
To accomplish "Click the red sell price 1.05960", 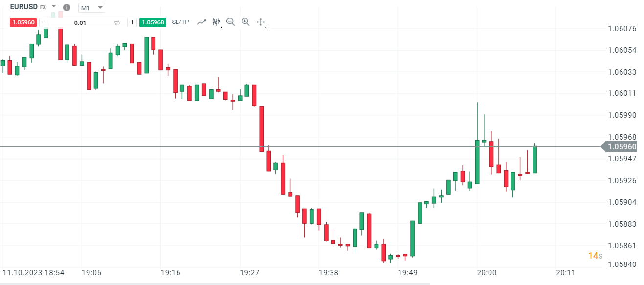I will pyautogui.click(x=23, y=22).
